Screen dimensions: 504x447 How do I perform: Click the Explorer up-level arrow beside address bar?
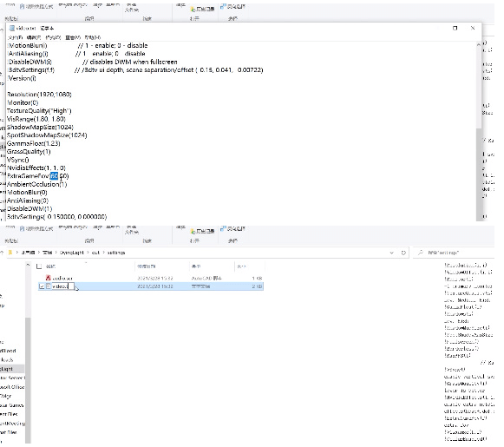2,253
